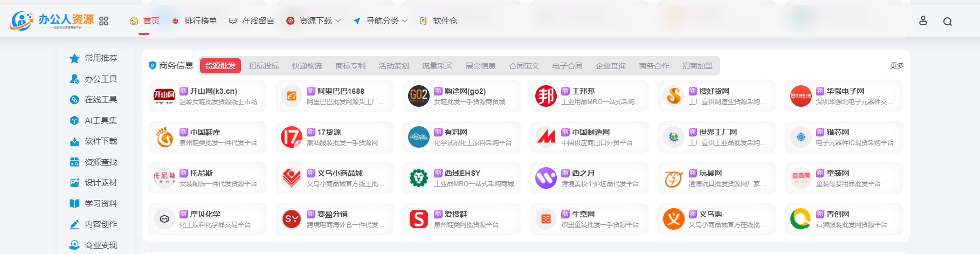Select 内容创作 in the sidebar
Viewport: 980px width, 254px height.
click(x=94, y=224)
